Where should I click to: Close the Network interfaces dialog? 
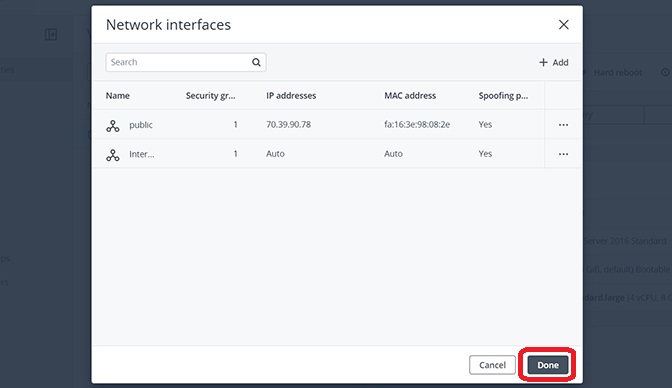tap(564, 24)
